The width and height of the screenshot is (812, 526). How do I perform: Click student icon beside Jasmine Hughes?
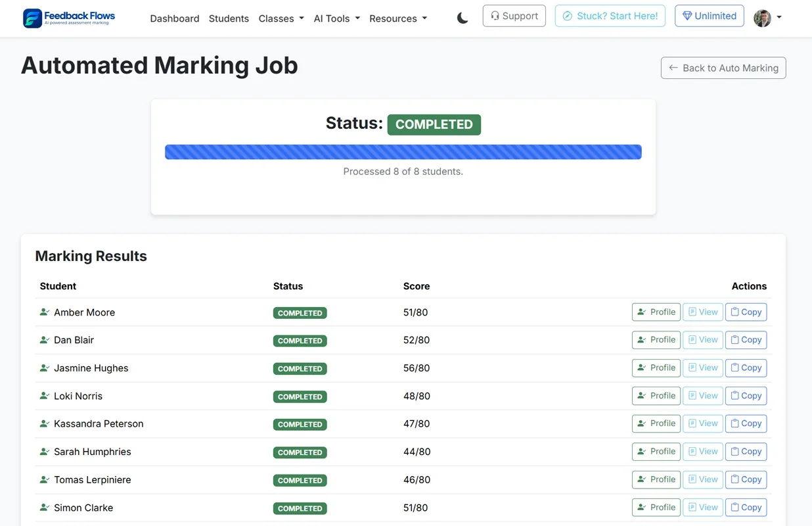click(45, 368)
